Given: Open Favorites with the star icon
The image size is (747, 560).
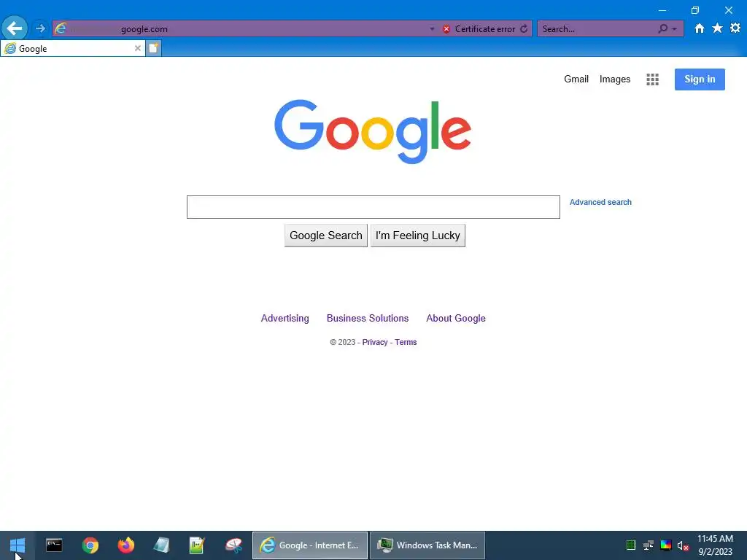Looking at the screenshot, I should tap(717, 28).
